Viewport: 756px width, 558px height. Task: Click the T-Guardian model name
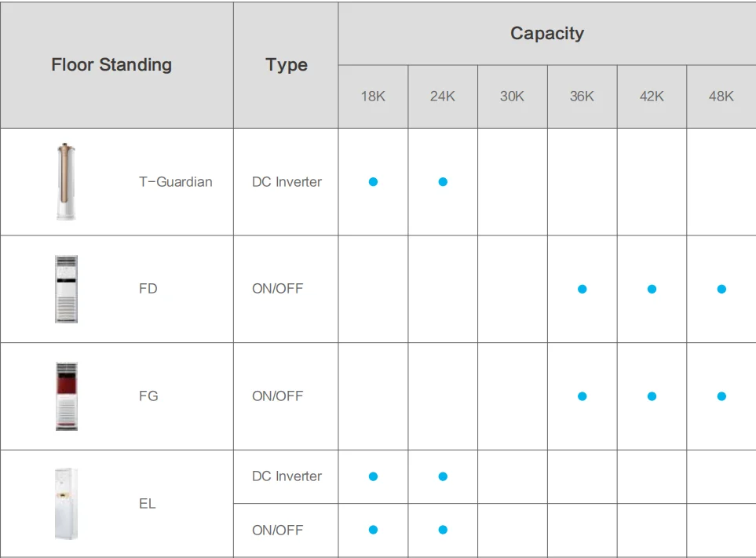click(x=176, y=182)
